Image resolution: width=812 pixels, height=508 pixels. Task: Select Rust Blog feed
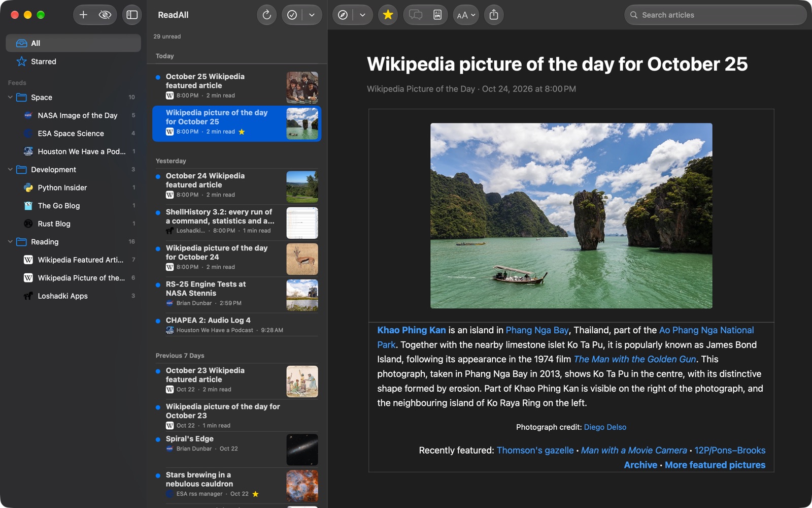[74, 224]
